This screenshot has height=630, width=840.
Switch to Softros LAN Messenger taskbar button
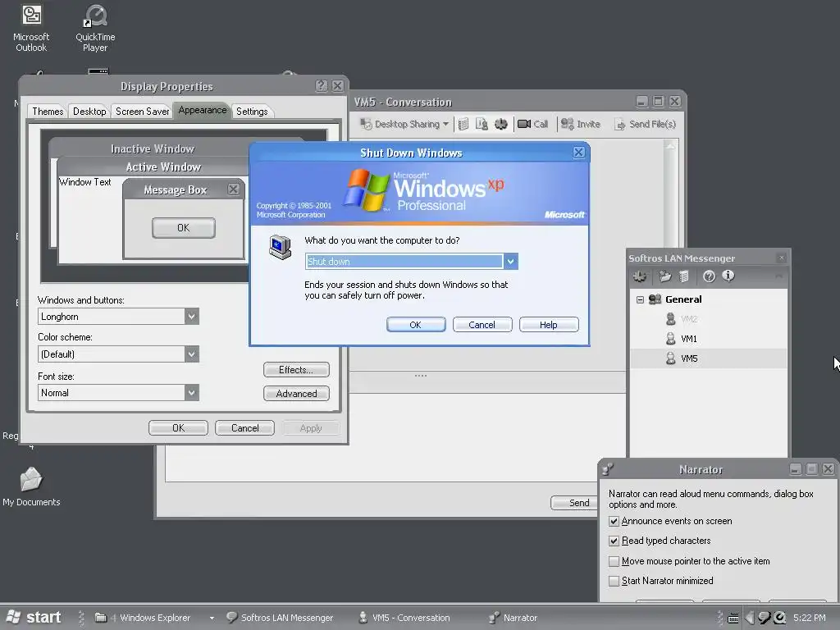tap(281, 618)
